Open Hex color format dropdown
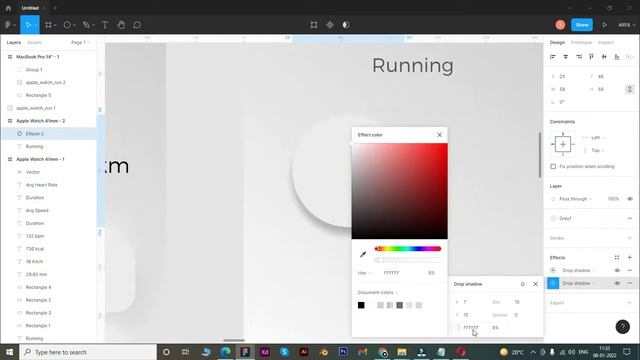Image resolution: width=640 pixels, height=360 pixels. tap(364, 273)
